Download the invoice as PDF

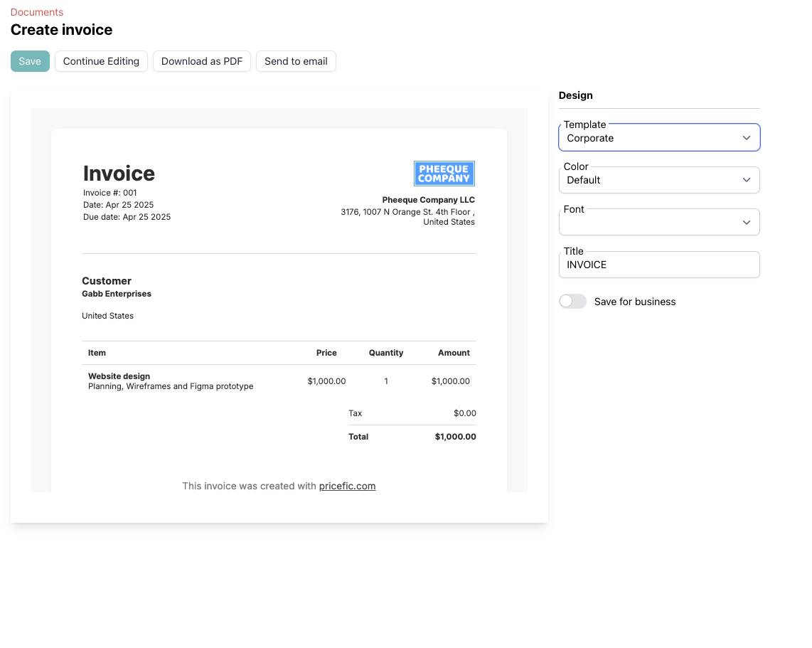click(x=202, y=61)
